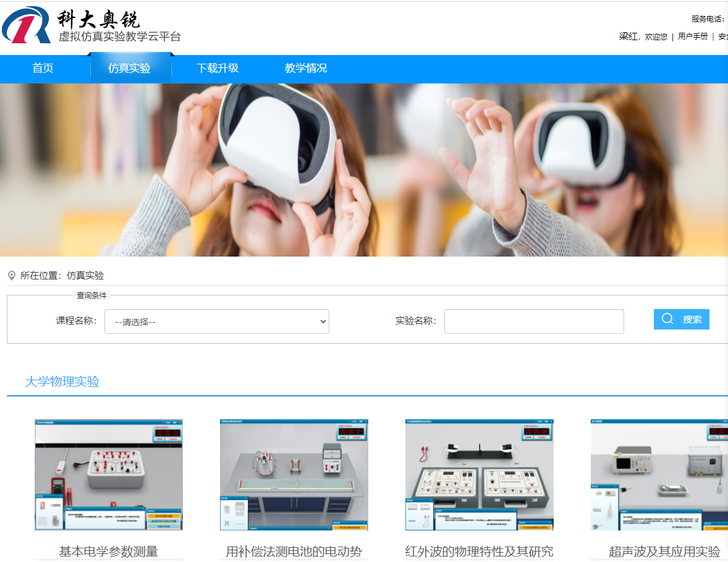Open the 基本电学参数测量 experiment thumbnail
Screen dimensions: 728x562
(x=109, y=474)
